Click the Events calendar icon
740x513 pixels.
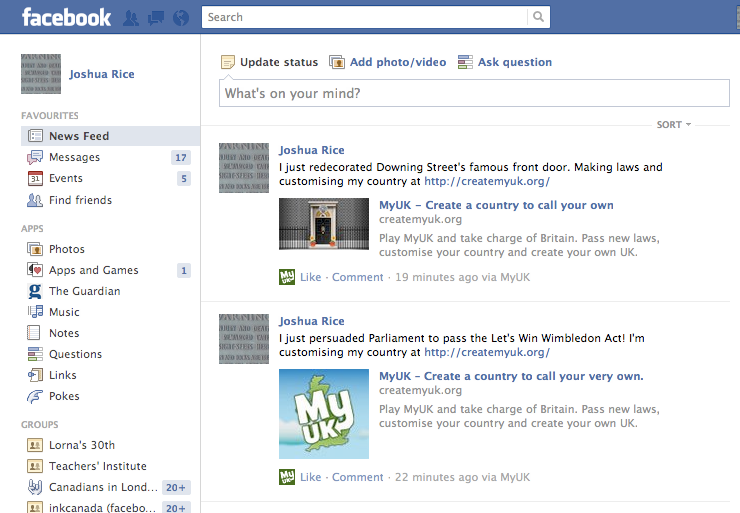coord(35,178)
